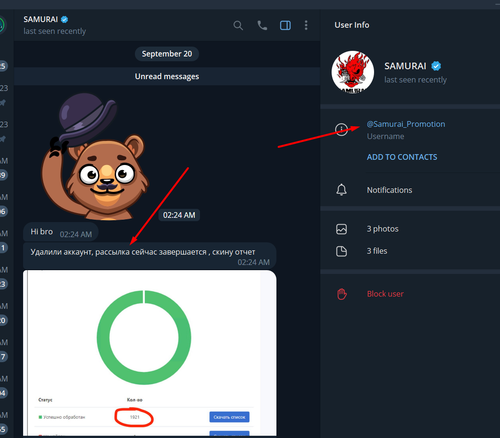Click the red hand block icon
Viewport: 500px width, 438px height.
[x=342, y=294]
